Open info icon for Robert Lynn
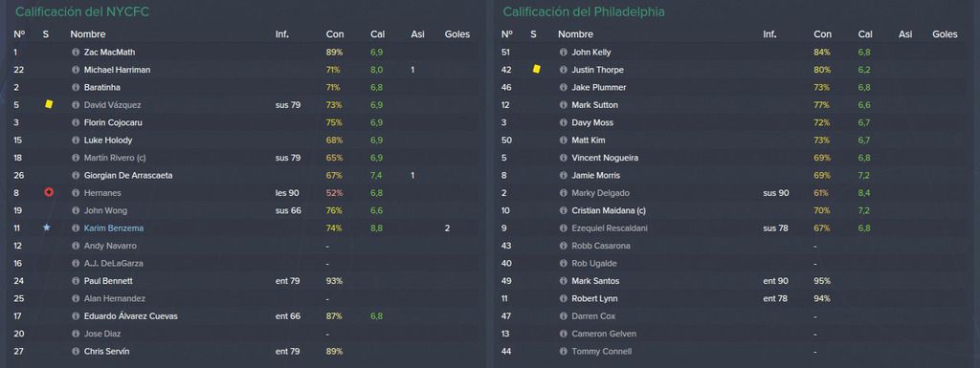This screenshot has height=368, width=980. (x=563, y=299)
